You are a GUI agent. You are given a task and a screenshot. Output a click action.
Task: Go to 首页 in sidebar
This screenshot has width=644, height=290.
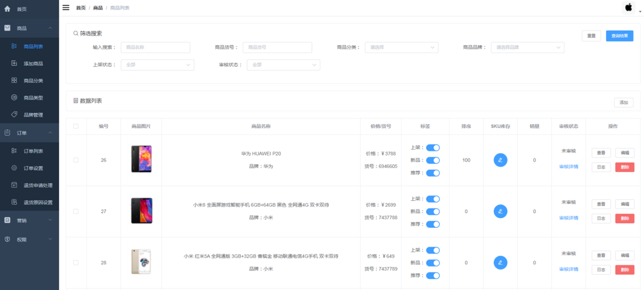(x=29, y=9)
